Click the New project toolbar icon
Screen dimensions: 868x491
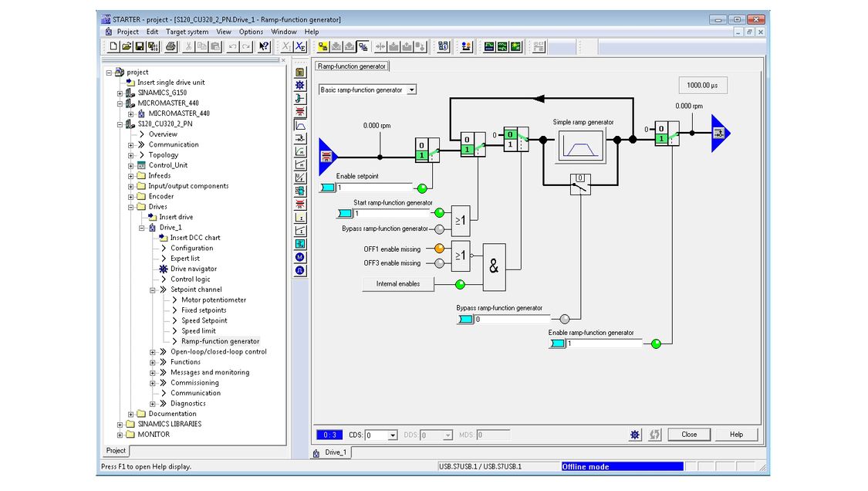click(113, 46)
